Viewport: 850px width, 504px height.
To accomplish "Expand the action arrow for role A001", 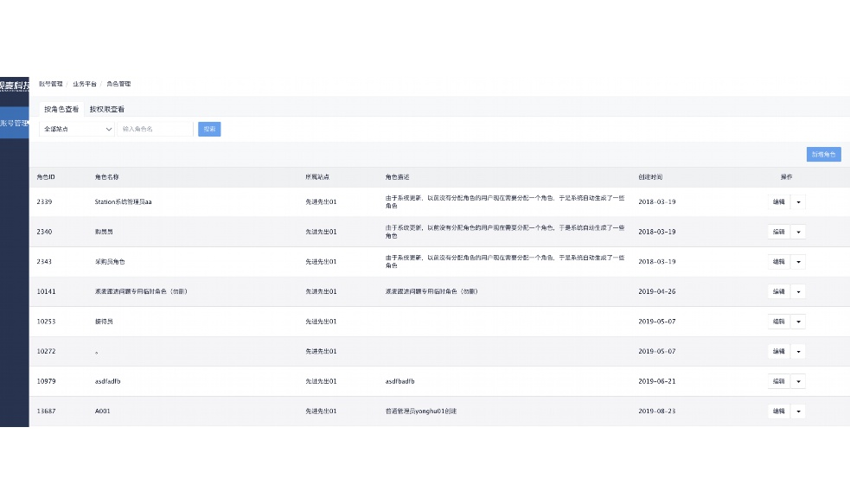I will coord(798,411).
